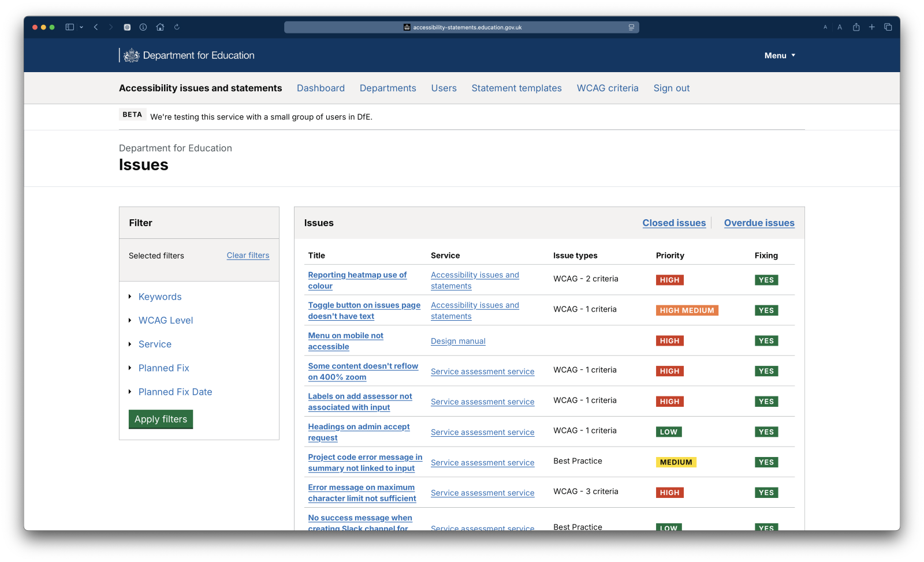
Task: Click the Department for Education crown logo
Action: [132, 55]
